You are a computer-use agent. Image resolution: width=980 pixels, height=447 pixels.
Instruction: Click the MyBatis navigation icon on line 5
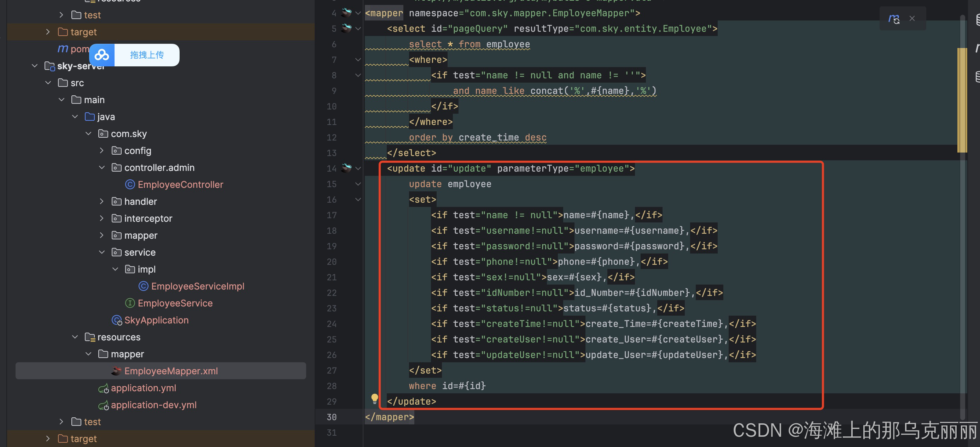[x=346, y=29]
